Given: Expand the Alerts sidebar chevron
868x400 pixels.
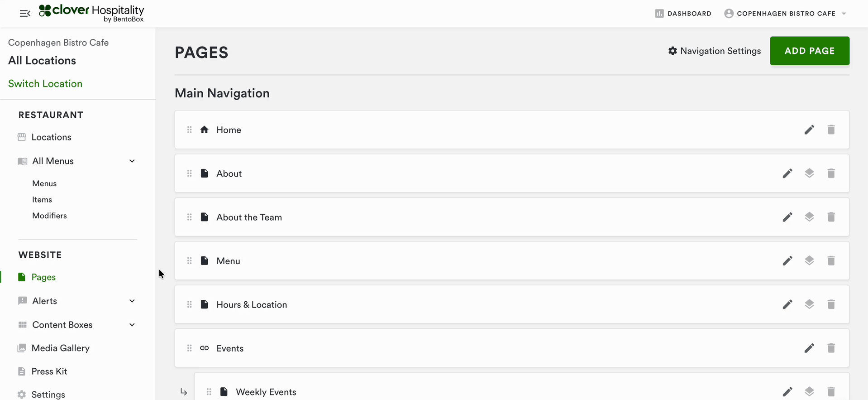Looking at the screenshot, I should point(132,301).
